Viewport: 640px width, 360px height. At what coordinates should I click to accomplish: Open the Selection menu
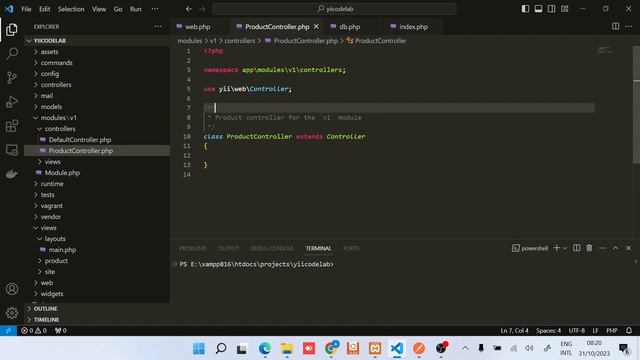[71, 9]
